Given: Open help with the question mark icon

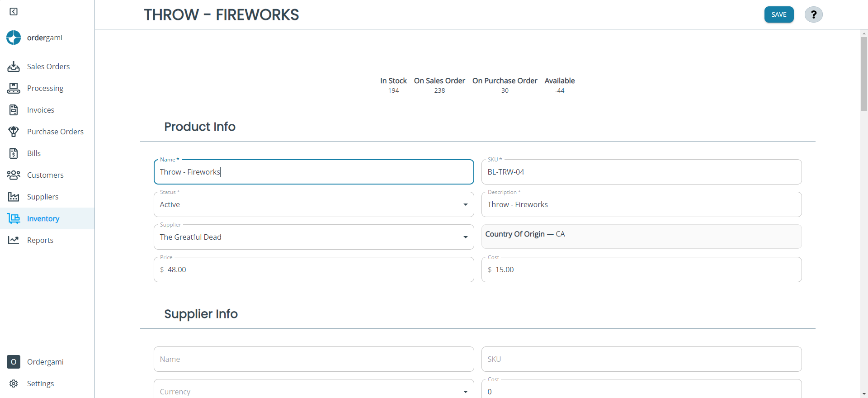Looking at the screenshot, I should click(813, 14).
